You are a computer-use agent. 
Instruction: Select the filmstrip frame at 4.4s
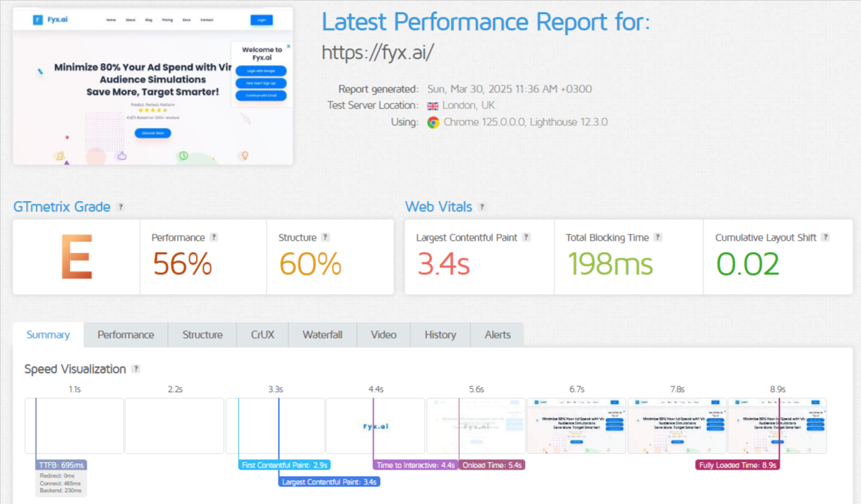click(374, 426)
